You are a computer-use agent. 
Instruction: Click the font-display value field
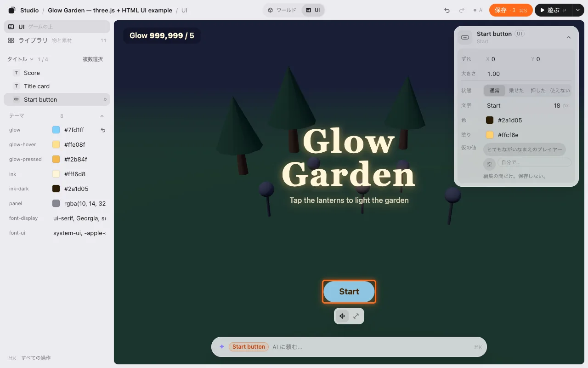pyautogui.click(x=79, y=218)
